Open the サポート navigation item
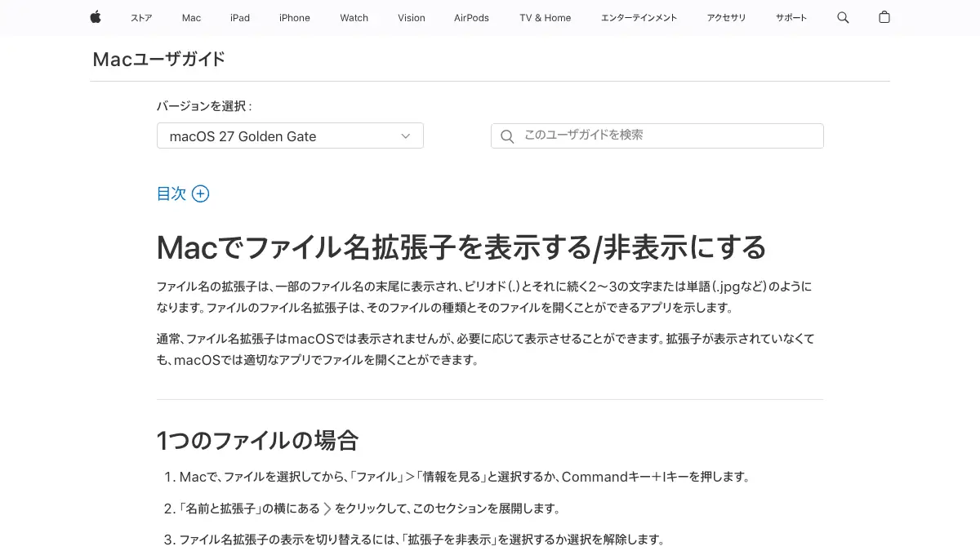This screenshot has height=551, width=980. pyautogui.click(x=791, y=18)
